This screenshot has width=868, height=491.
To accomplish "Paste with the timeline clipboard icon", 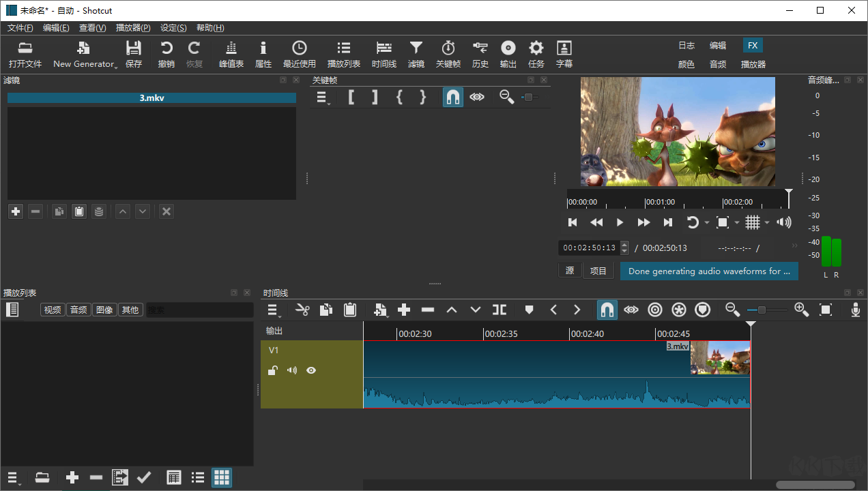I will (350, 310).
